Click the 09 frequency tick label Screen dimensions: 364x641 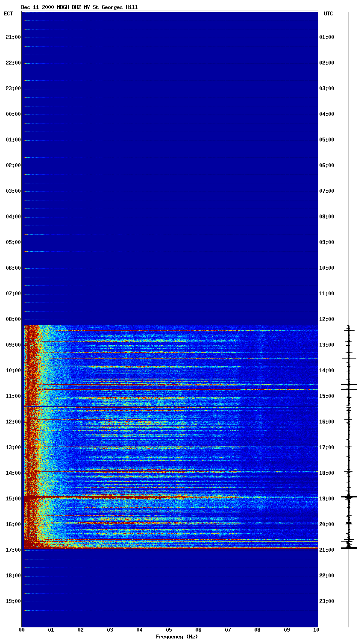pos(287,630)
